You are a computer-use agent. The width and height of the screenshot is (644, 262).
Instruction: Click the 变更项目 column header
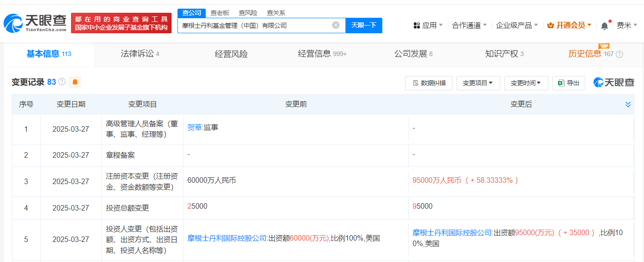point(142,104)
